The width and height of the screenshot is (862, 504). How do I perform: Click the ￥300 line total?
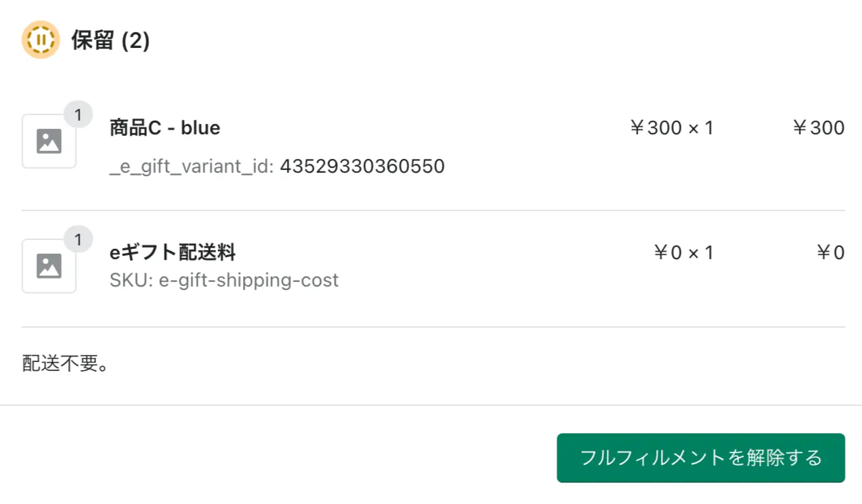point(818,128)
